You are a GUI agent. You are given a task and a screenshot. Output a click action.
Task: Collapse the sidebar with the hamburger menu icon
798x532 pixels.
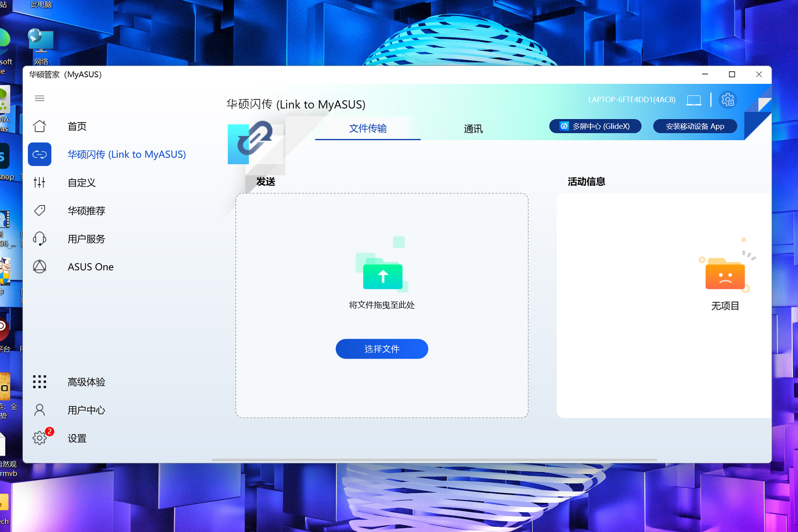[x=39, y=98]
